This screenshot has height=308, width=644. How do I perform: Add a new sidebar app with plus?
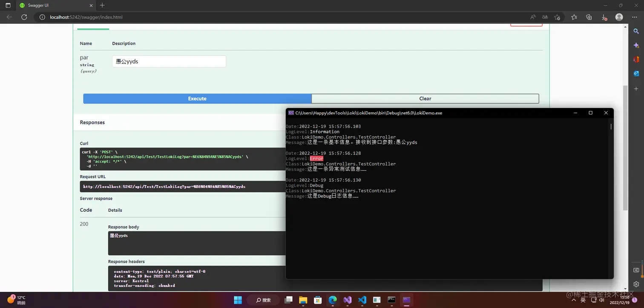tap(636, 88)
